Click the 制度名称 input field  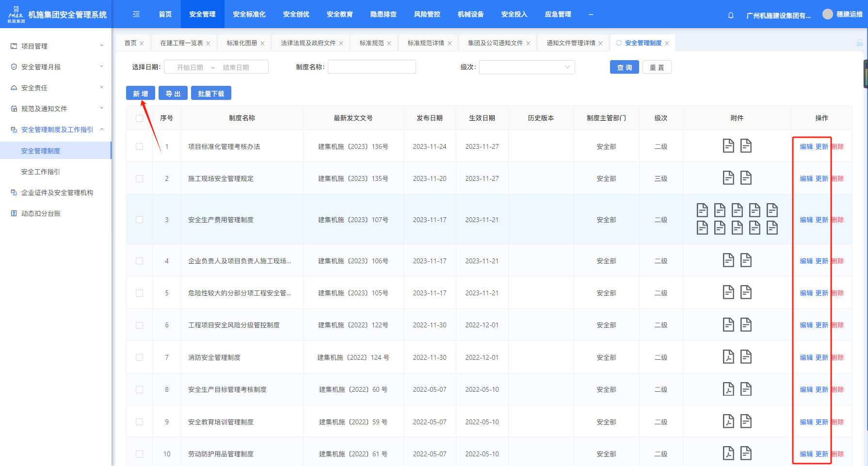(x=371, y=67)
